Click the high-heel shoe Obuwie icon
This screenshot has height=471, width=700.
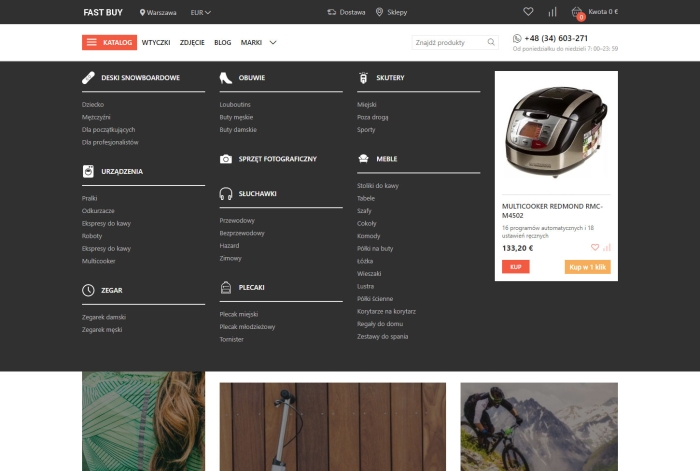(226, 78)
